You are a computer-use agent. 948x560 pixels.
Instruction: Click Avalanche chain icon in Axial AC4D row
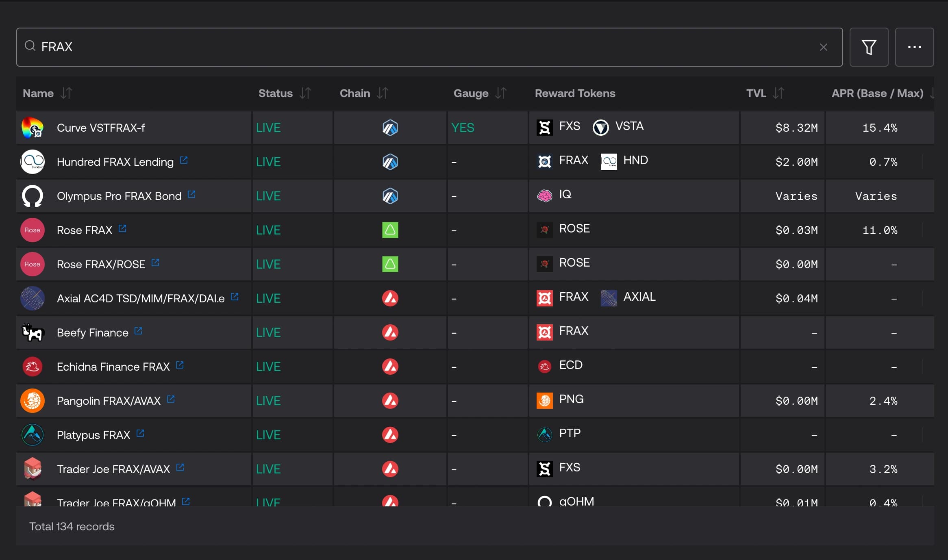(390, 298)
